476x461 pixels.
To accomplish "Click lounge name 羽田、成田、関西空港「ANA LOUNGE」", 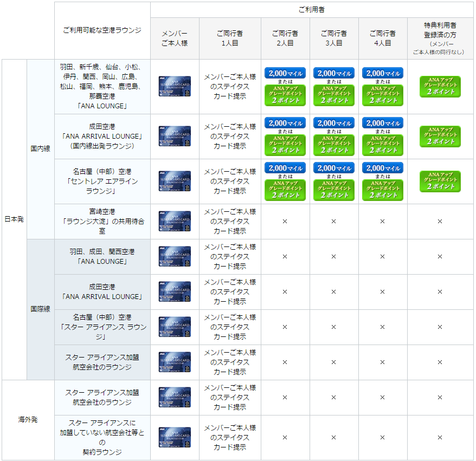I will (x=102, y=256).
